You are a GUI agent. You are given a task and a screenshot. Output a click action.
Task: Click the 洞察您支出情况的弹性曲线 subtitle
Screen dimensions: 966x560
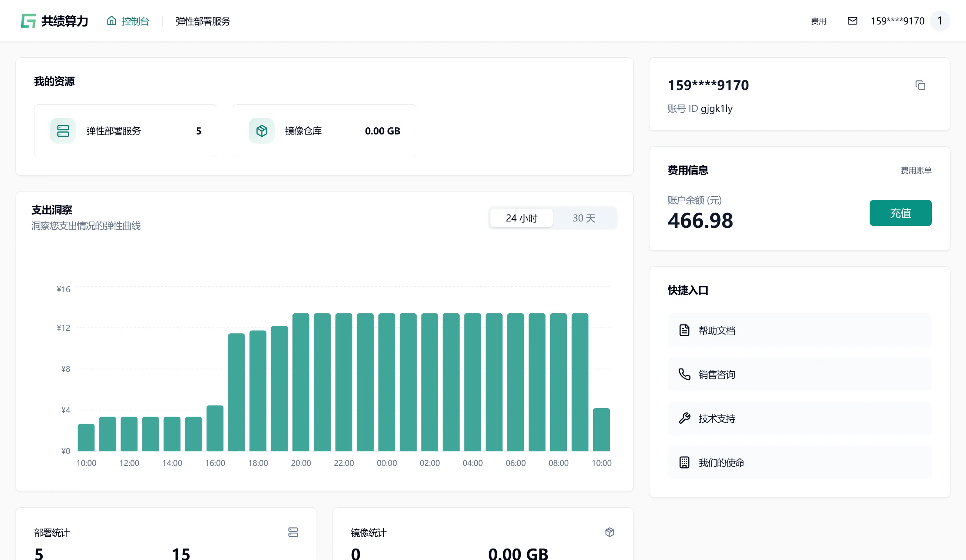coord(86,226)
